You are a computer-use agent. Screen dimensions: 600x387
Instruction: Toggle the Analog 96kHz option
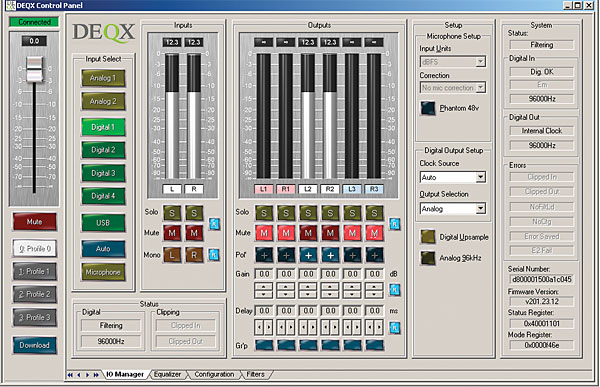[428, 258]
